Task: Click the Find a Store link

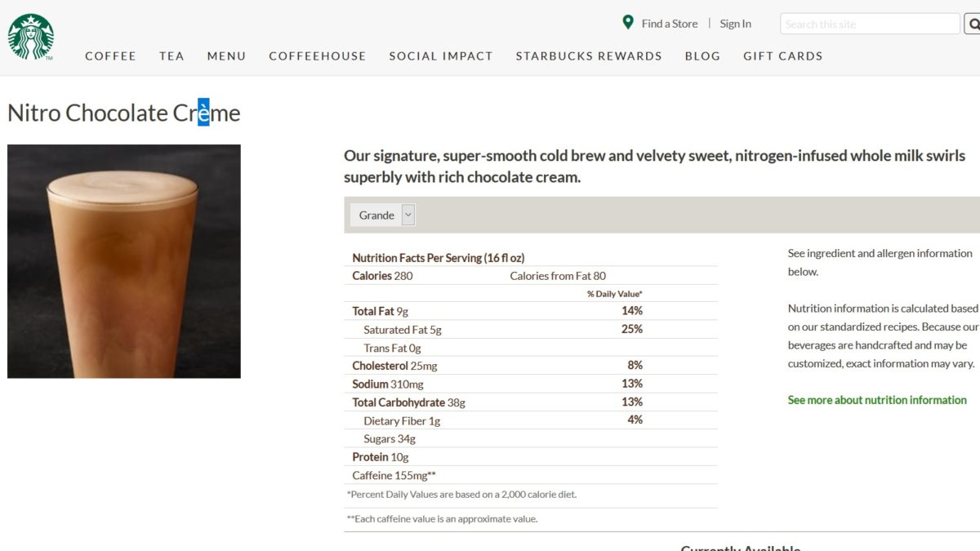Action: click(x=670, y=24)
